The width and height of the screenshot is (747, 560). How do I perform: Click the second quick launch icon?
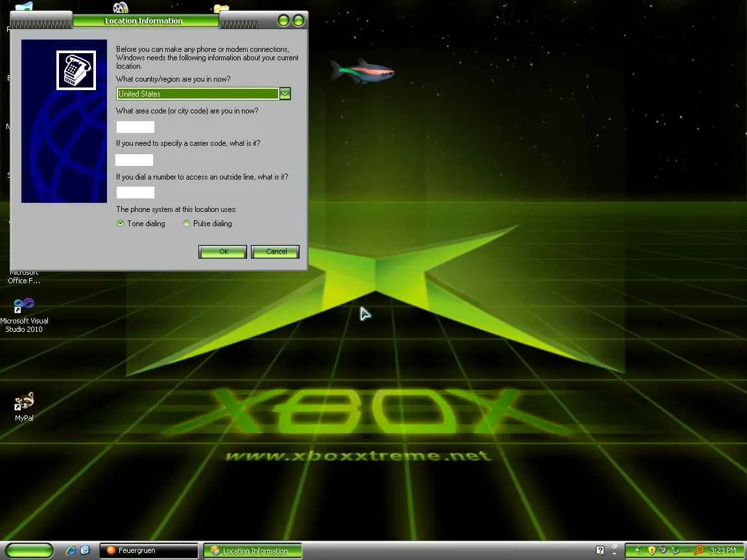coord(85,550)
